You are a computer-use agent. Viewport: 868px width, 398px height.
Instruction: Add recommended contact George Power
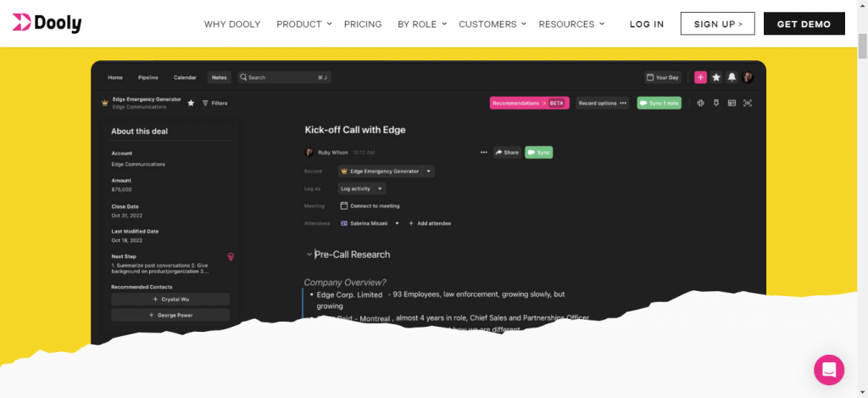[170, 315]
